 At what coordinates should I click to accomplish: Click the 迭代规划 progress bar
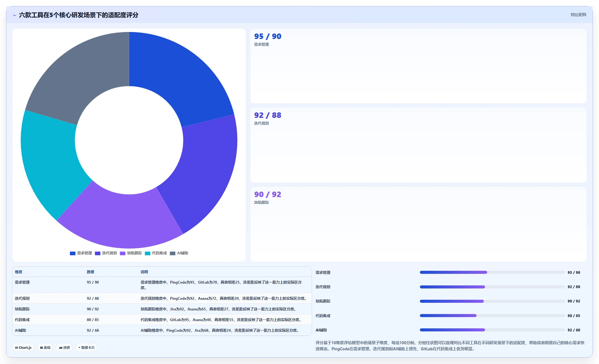pyautogui.click(x=492, y=287)
